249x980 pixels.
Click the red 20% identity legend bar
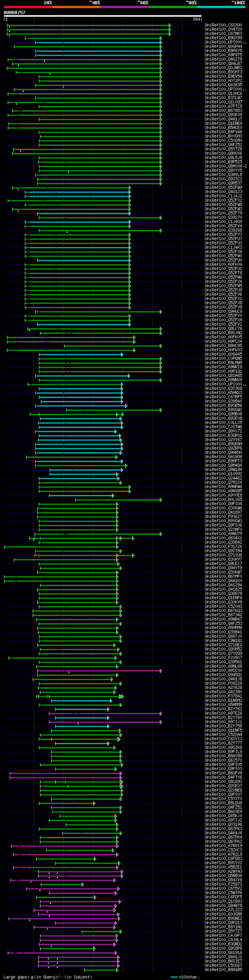(x=28, y=7)
